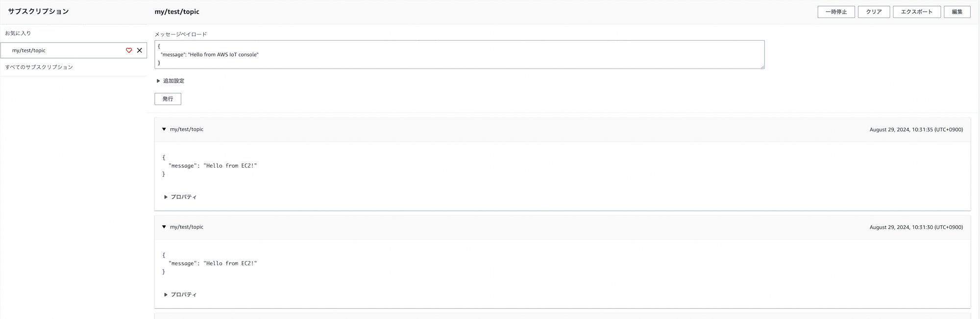Clear messages with クリア button

[x=874, y=12]
